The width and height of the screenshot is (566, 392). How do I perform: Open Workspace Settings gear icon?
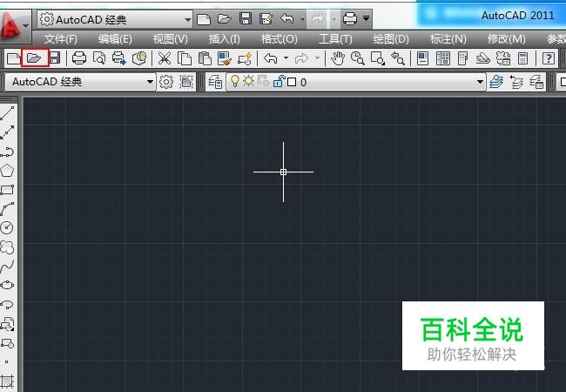166,82
